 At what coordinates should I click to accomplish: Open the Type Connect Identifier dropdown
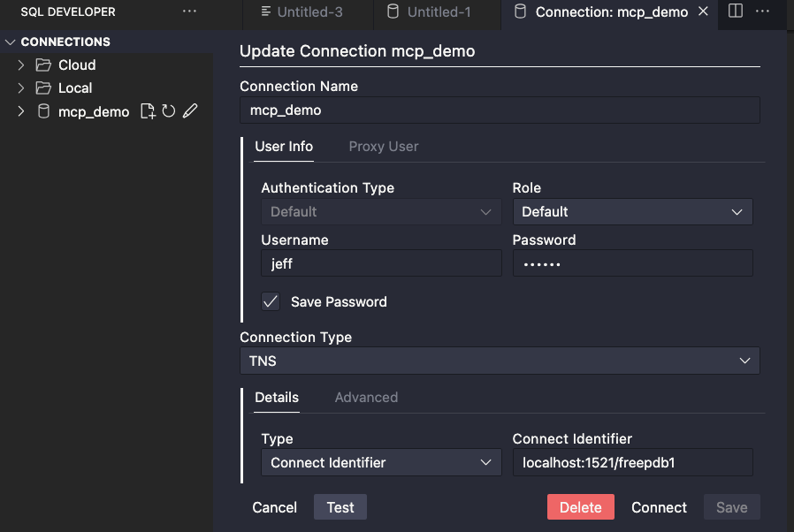pyautogui.click(x=381, y=462)
